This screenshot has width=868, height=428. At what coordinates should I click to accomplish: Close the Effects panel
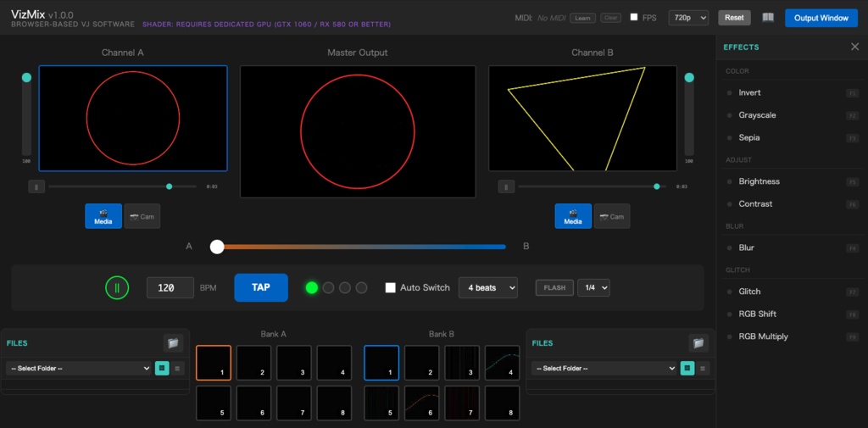(854, 47)
